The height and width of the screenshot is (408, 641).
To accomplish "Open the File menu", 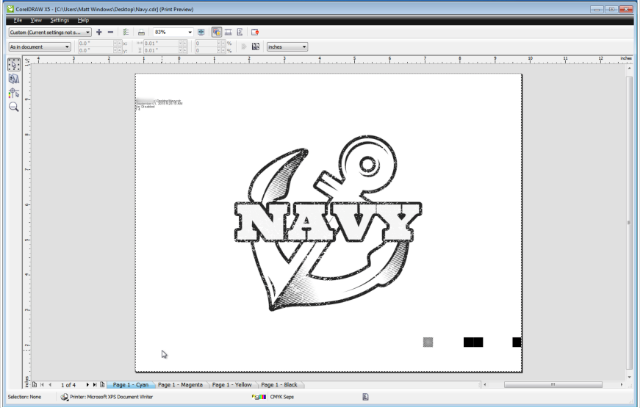I will [x=18, y=20].
